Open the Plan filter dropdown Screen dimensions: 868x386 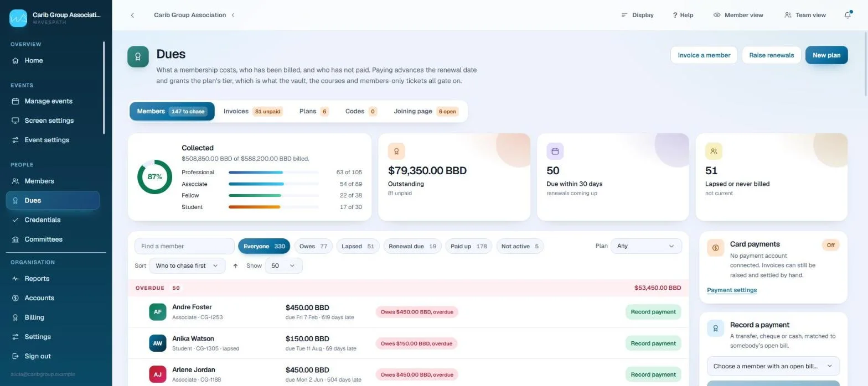click(646, 246)
